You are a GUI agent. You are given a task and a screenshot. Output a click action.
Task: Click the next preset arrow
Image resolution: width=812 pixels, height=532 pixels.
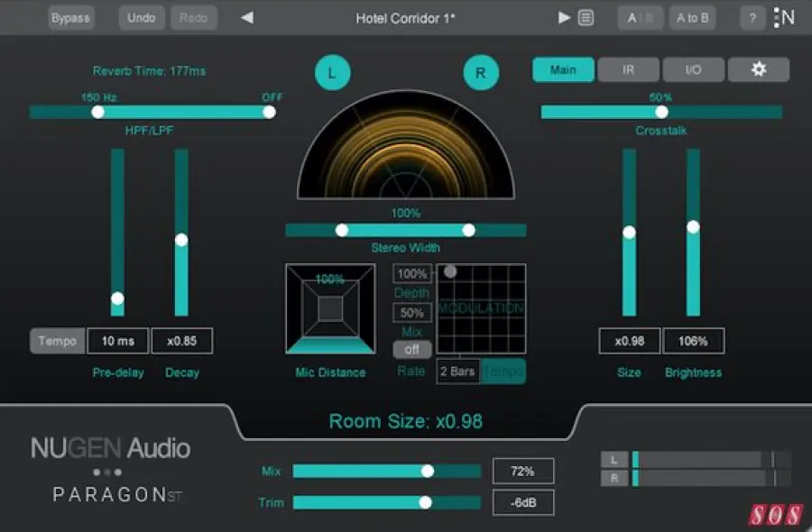(565, 18)
